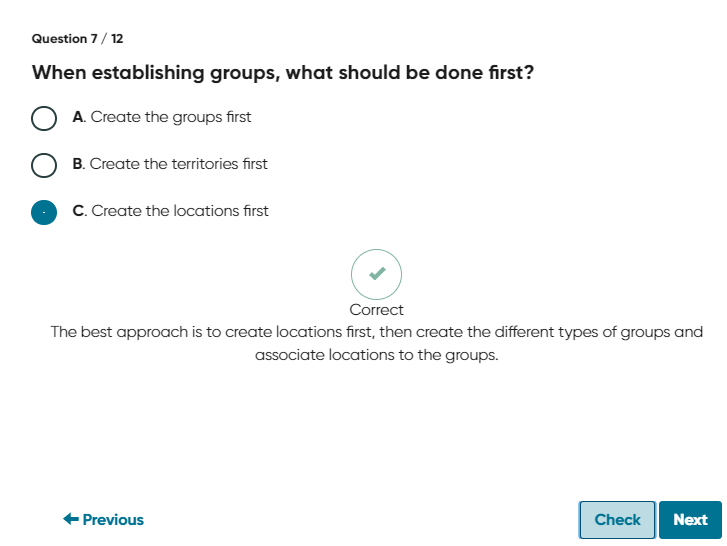Click the bold letter C label
This screenshot has height=546, width=727.
79,211
